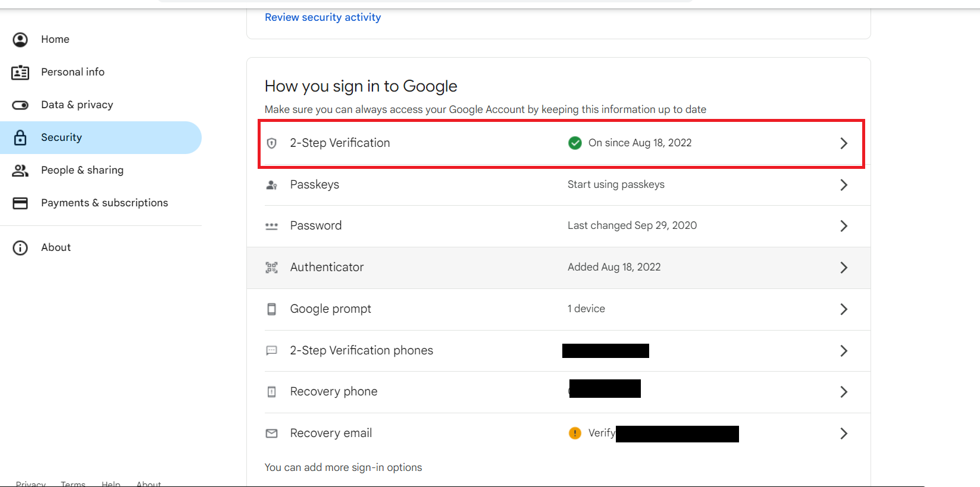Click the 'Verify' text in Recovery email row
This screenshot has width=980, height=487.
[602, 433]
